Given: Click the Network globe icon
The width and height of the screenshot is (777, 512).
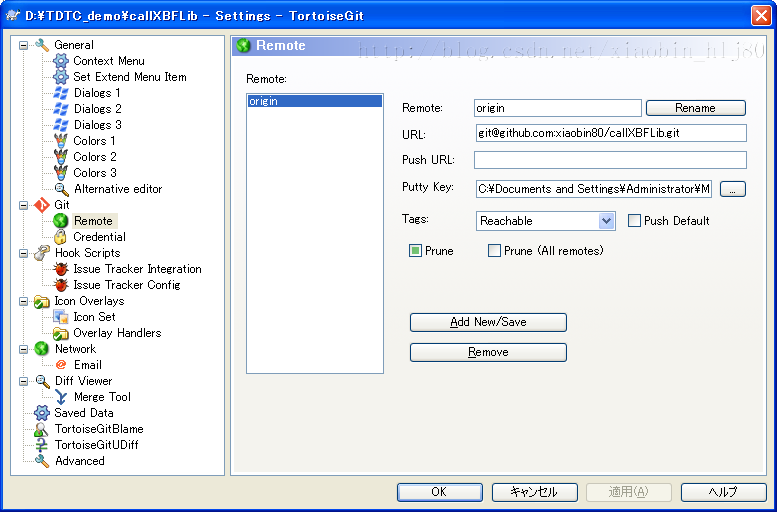Looking at the screenshot, I should [x=42, y=349].
